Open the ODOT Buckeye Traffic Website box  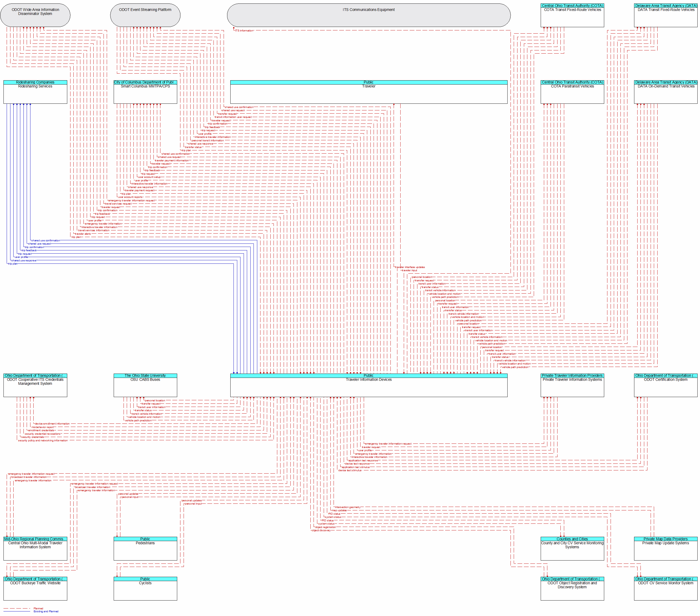(x=35, y=589)
